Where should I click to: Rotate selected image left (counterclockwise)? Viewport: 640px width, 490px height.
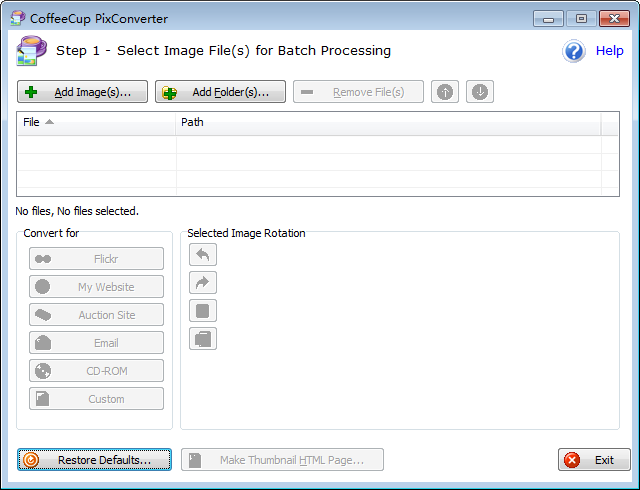point(203,254)
